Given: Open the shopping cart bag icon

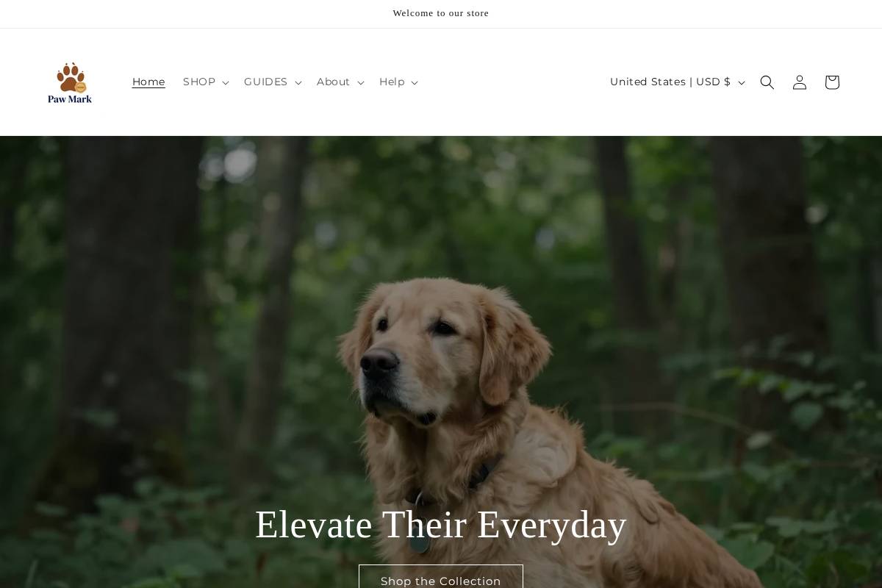Looking at the screenshot, I should (x=831, y=82).
